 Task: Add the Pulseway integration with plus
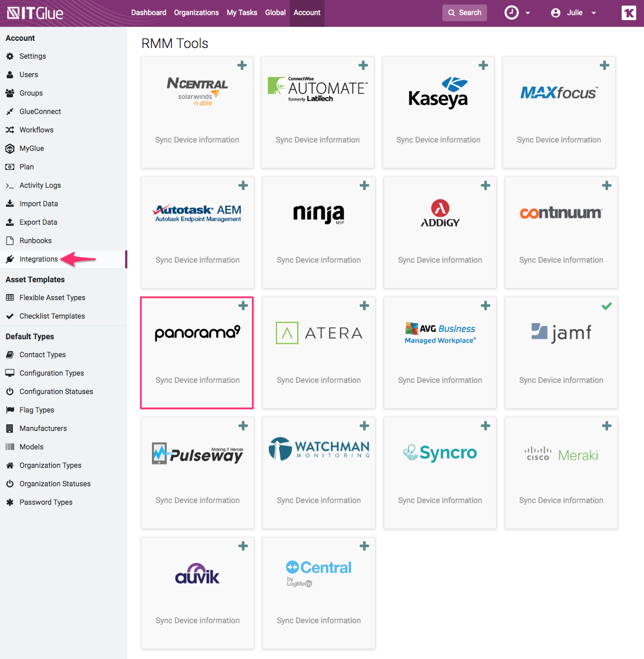tap(243, 426)
